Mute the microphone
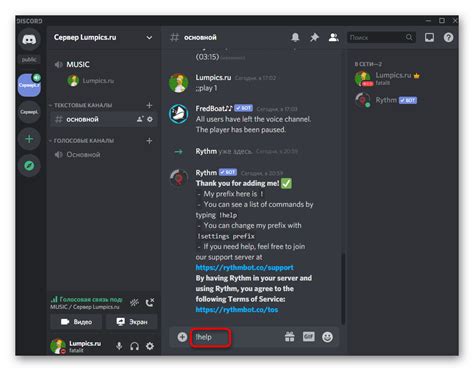Viewport: 474px width, 371px height. pyautogui.click(x=119, y=346)
